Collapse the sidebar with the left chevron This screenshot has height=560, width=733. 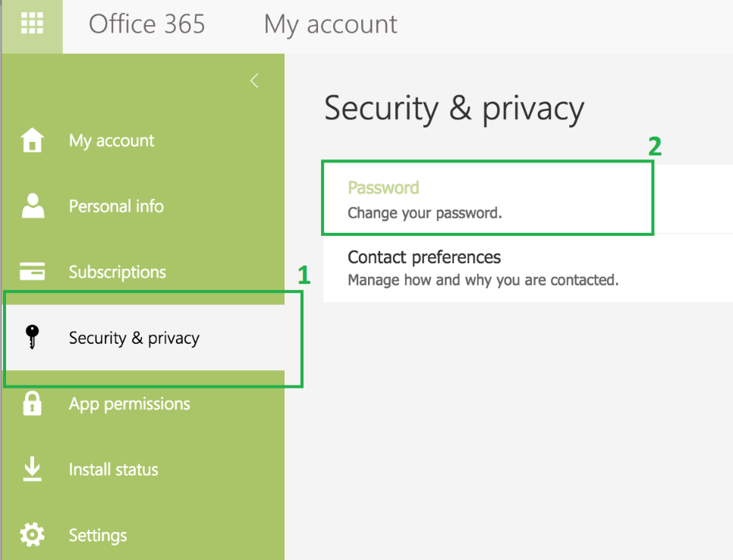pyautogui.click(x=254, y=81)
